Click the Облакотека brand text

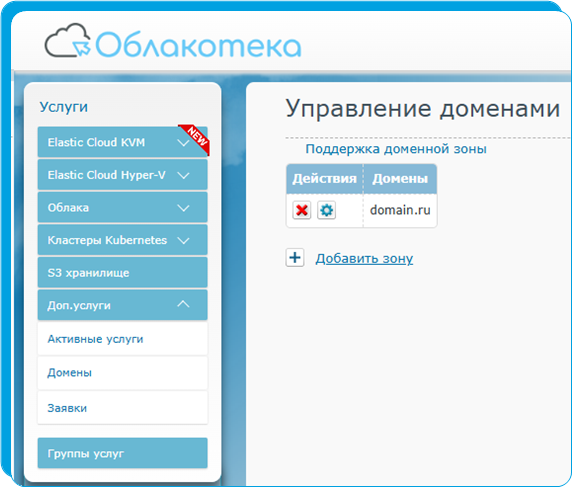198,45
